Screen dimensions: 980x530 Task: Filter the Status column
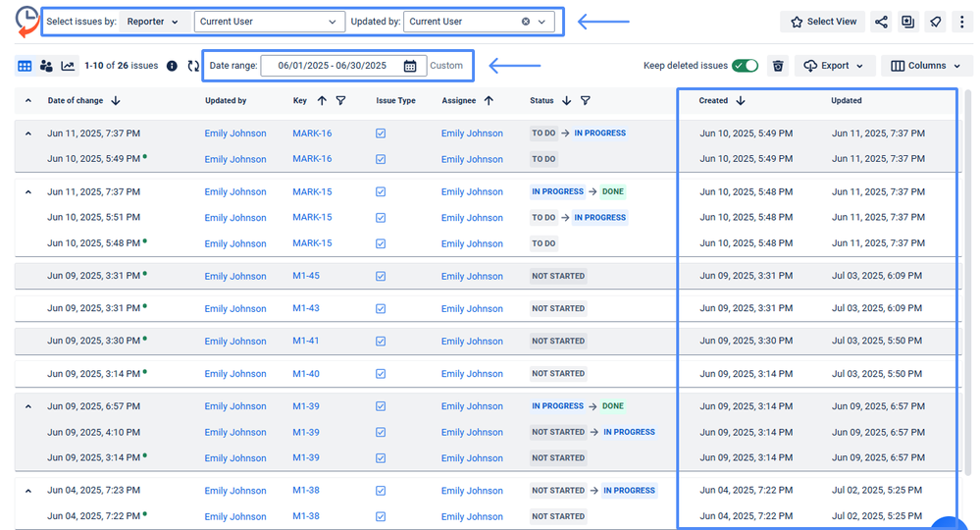tap(585, 100)
